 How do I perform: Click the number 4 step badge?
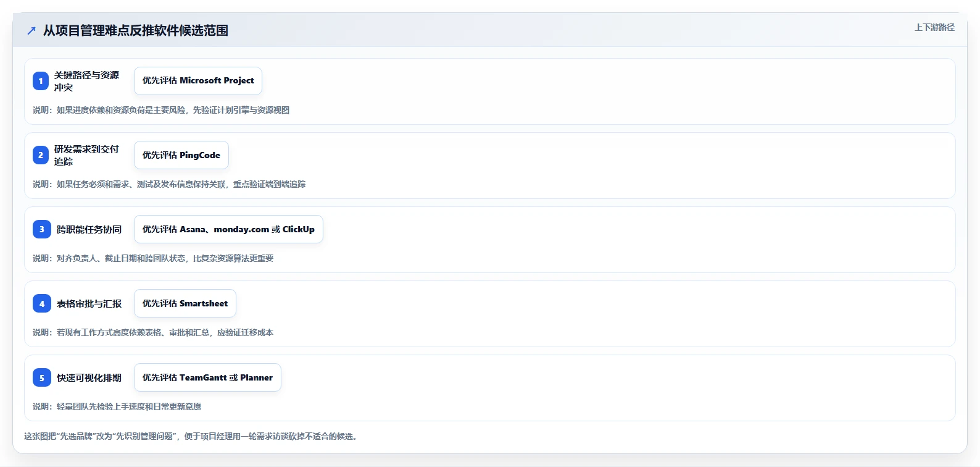coord(42,303)
